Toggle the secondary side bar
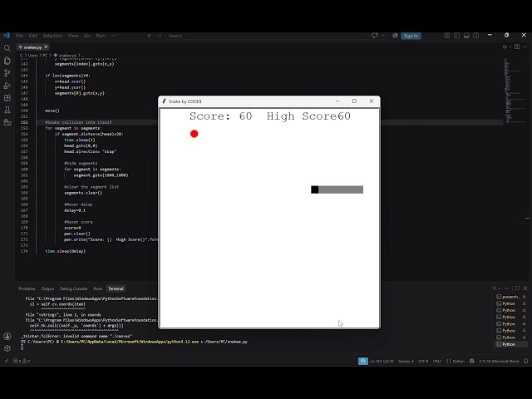Viewport: 532px width, 399px height. click(476, 35)
